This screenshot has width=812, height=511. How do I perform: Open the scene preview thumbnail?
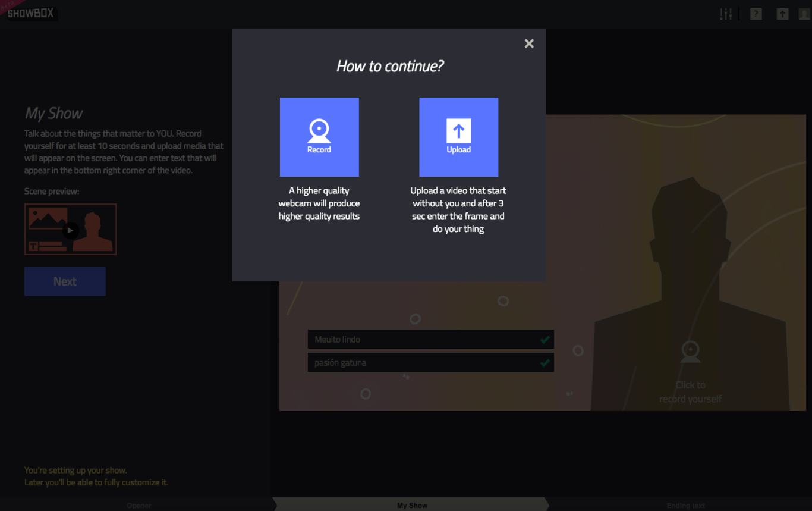(x=70, y=229)
